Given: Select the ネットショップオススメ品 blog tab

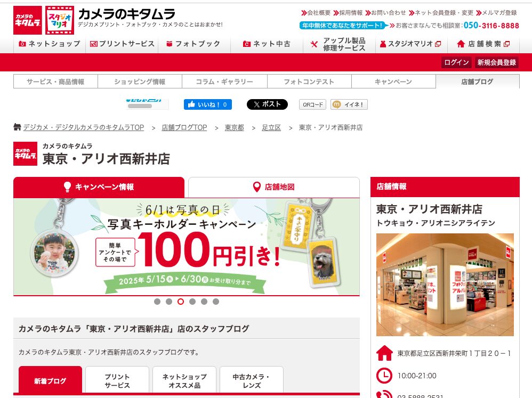Looking at the screenshot, I should click(184, 380).
